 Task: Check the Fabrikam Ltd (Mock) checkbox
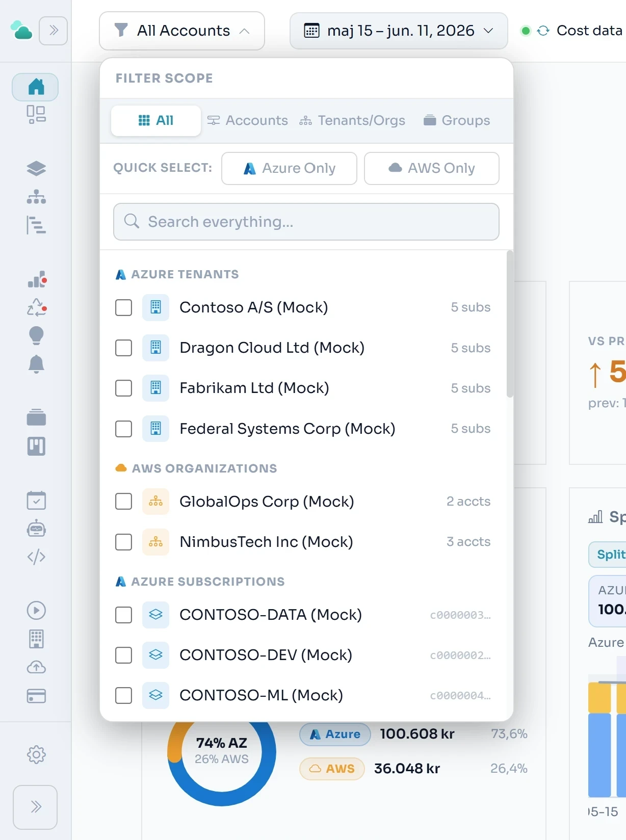(x=123, y=388)
